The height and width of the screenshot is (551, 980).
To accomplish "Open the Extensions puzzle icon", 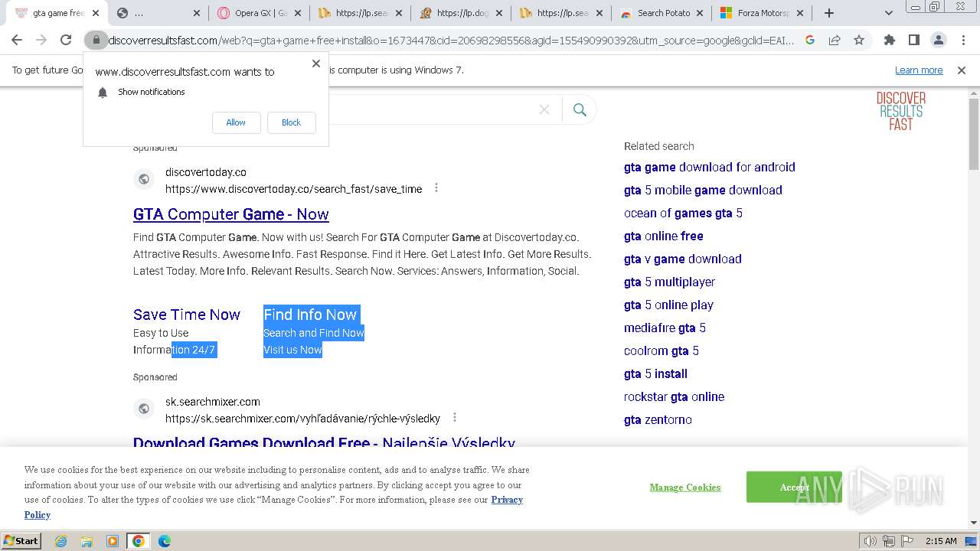I will point(889,41).
